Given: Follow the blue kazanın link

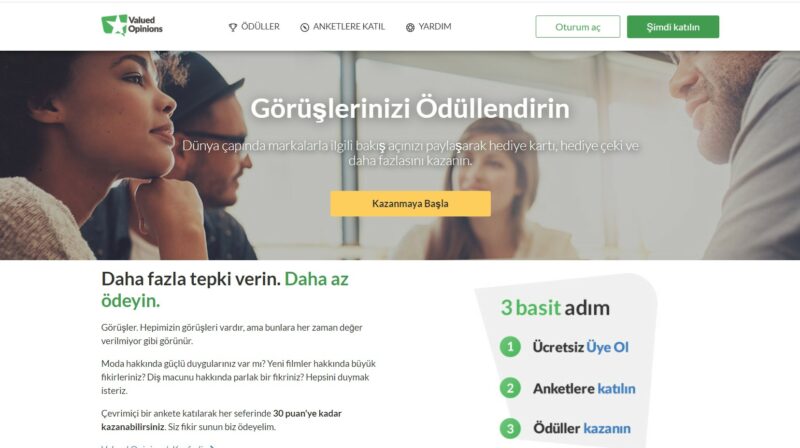Looking at the screenshot, I should [607, 429].
